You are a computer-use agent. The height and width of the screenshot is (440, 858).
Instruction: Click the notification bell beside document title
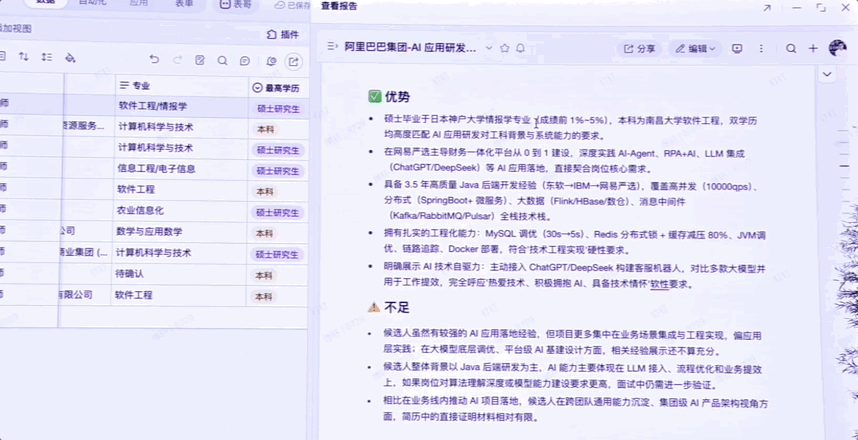[x=520, y=48]
